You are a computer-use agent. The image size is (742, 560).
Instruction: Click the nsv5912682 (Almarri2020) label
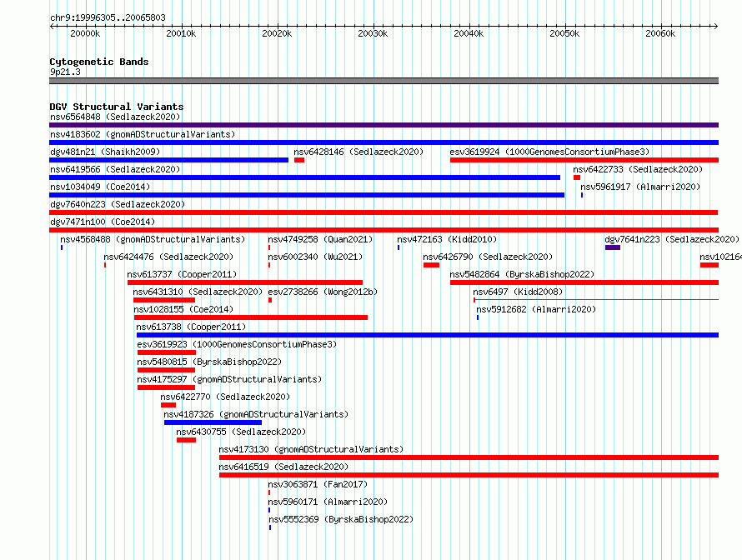(x=536, y=309)
